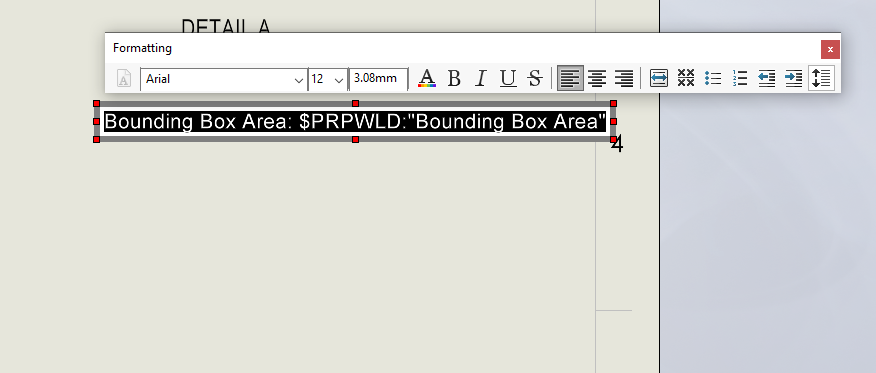Viewport: 876px width, 373px height.
Task: Click the 3.08mm text height field
Action: click(378, 79)
